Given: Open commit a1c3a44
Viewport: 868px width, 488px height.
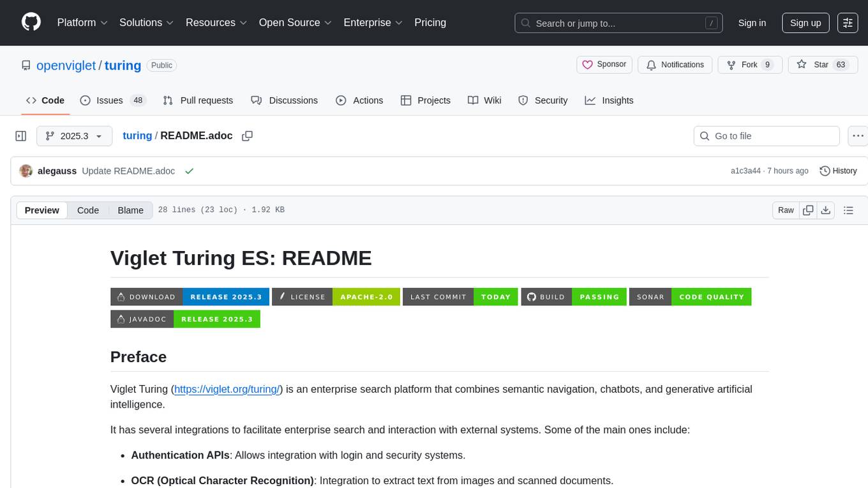Looking at the screenshot, I should click(745, 171).
